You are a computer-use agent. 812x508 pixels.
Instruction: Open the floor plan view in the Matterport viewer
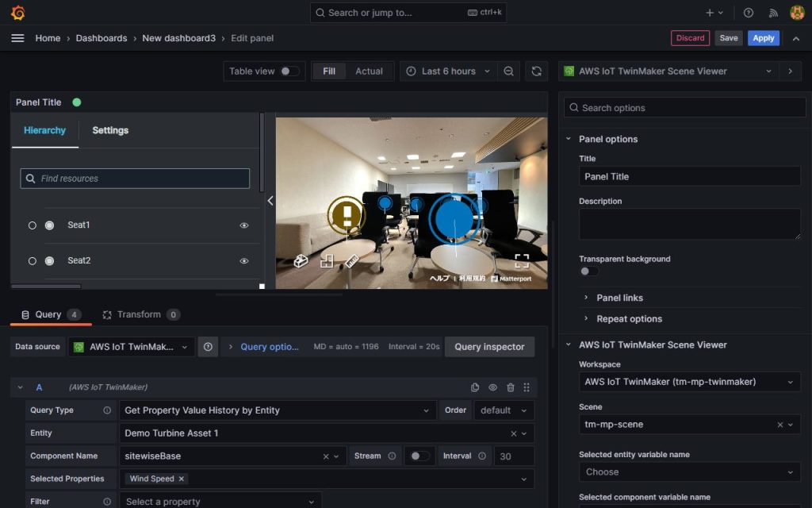327,260
